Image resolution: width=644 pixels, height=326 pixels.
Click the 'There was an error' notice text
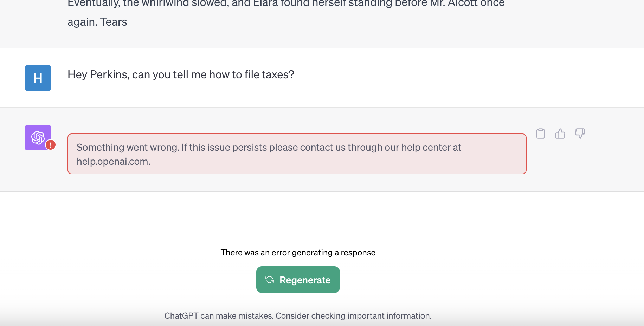(x=298, y=252)
